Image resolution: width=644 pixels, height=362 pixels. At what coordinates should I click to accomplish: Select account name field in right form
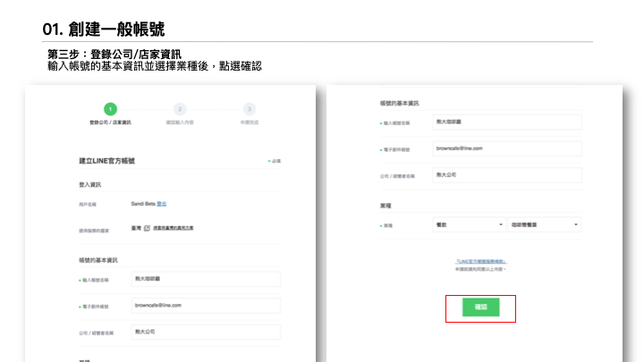click(x=506, y=121)
